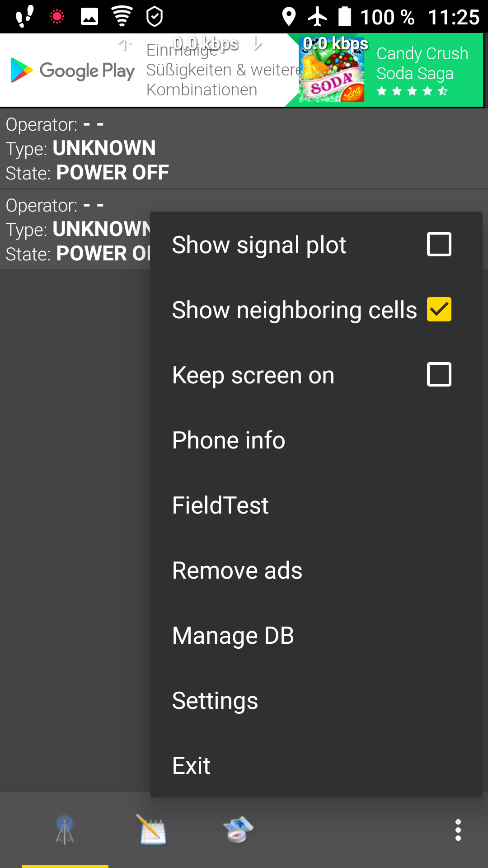Viewport: 488px width, 868px height.
Task: Choose Remove ads in the menu
Action: pos(237,571)
